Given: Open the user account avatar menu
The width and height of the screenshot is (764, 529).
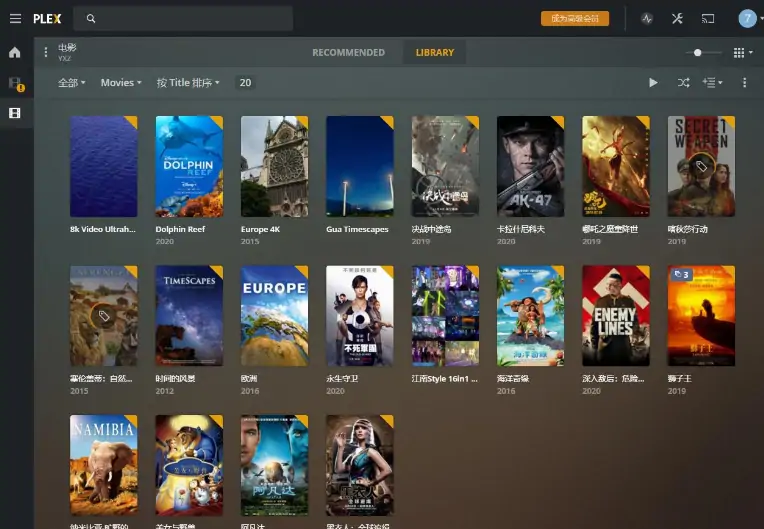Looking at the screenshot, I should (x=747, y=19).
